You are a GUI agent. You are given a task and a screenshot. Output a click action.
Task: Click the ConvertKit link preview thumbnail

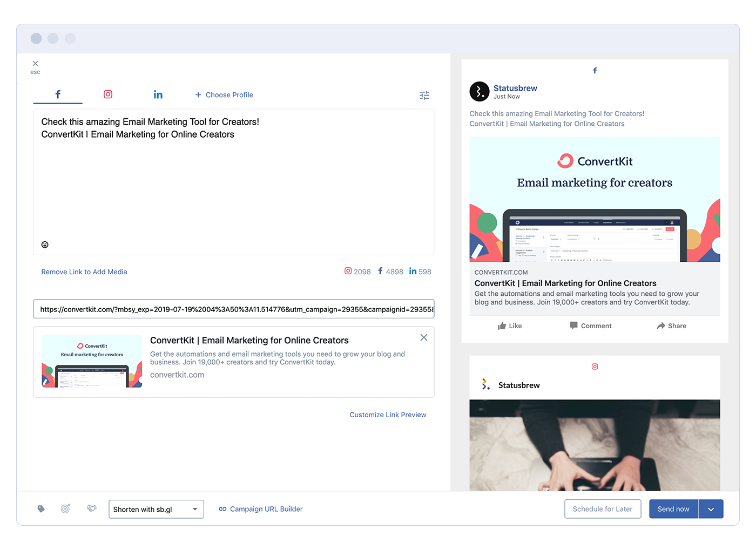coord(92,361)
